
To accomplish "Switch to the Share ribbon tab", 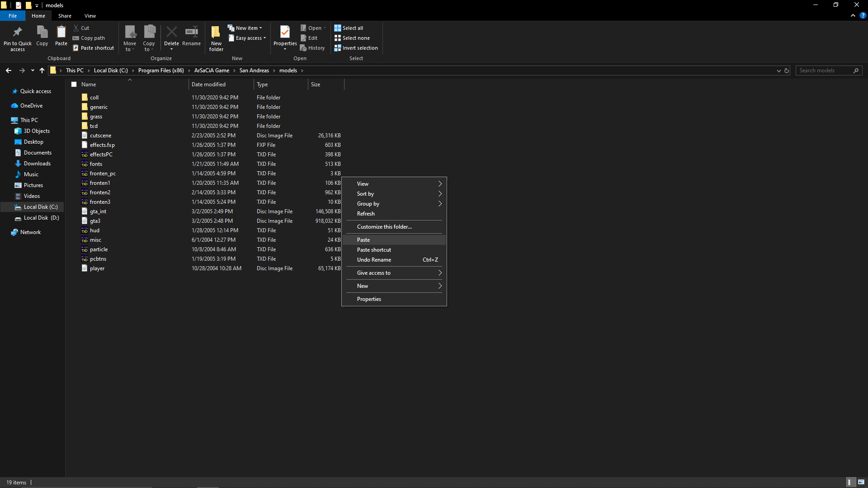I will click(x=65, y=16).
